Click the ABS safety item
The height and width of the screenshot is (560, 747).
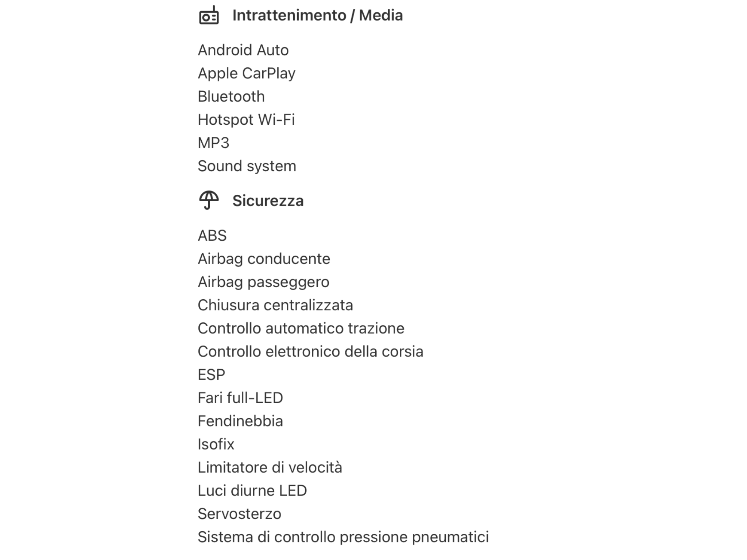click(212, 236)
